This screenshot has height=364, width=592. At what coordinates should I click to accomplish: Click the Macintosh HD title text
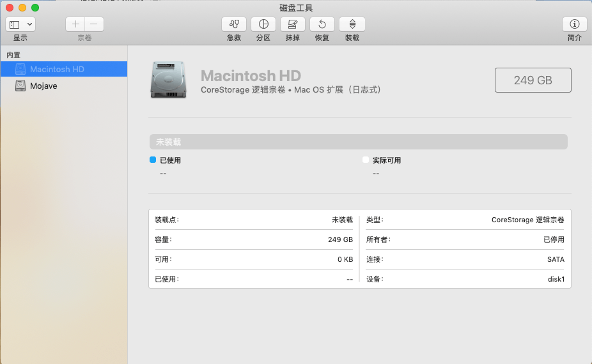pos(251,76)
